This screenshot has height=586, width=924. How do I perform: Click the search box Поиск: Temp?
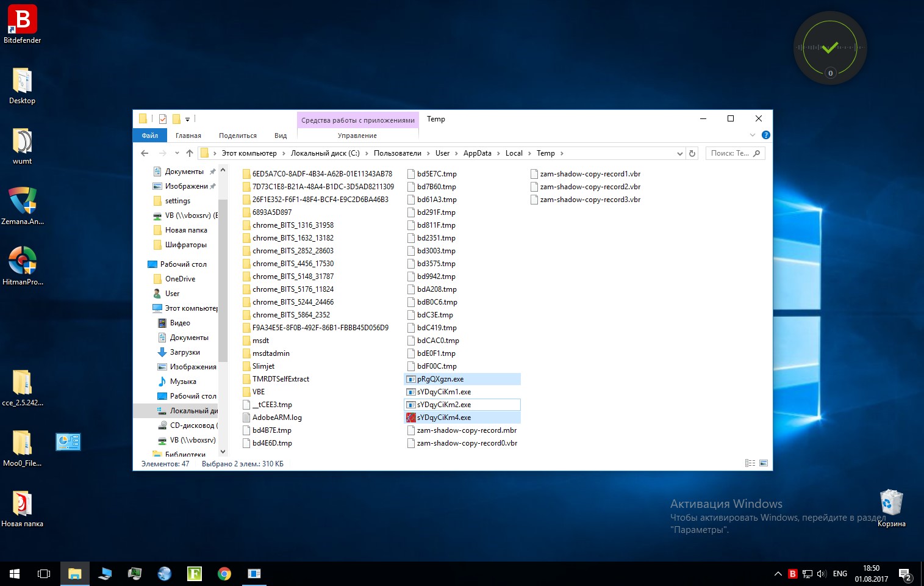click(x=730, y=153)
